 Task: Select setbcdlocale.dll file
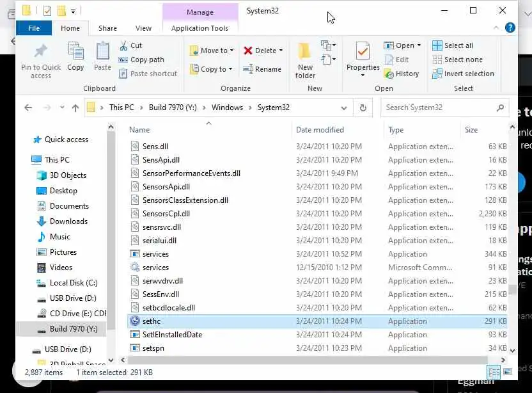tap(317, 308)
